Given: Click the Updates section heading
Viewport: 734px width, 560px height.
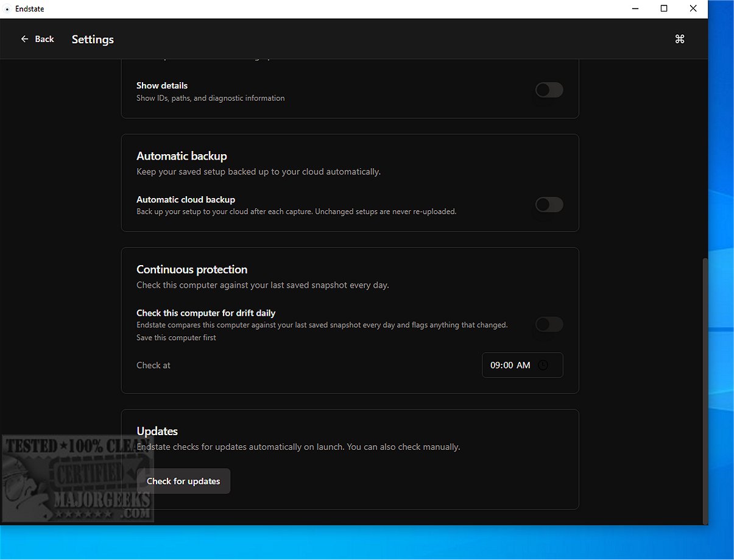Looking at the screenshot, I should (x=157, y=431).
